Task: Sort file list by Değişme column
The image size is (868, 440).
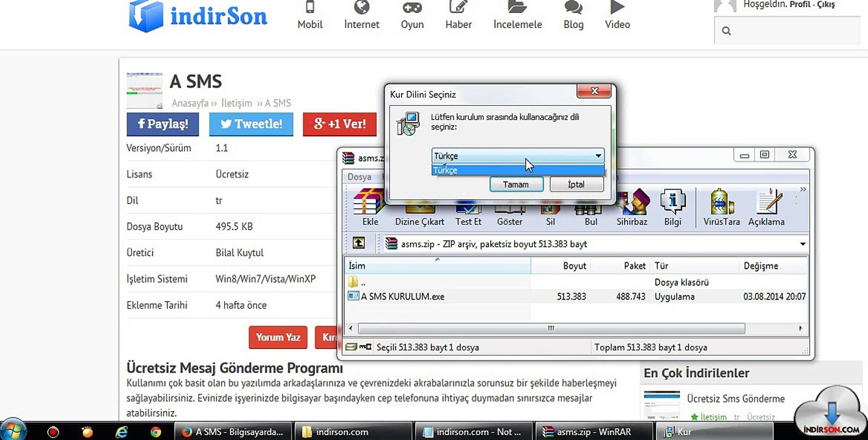Action: [x=774, y=266]
